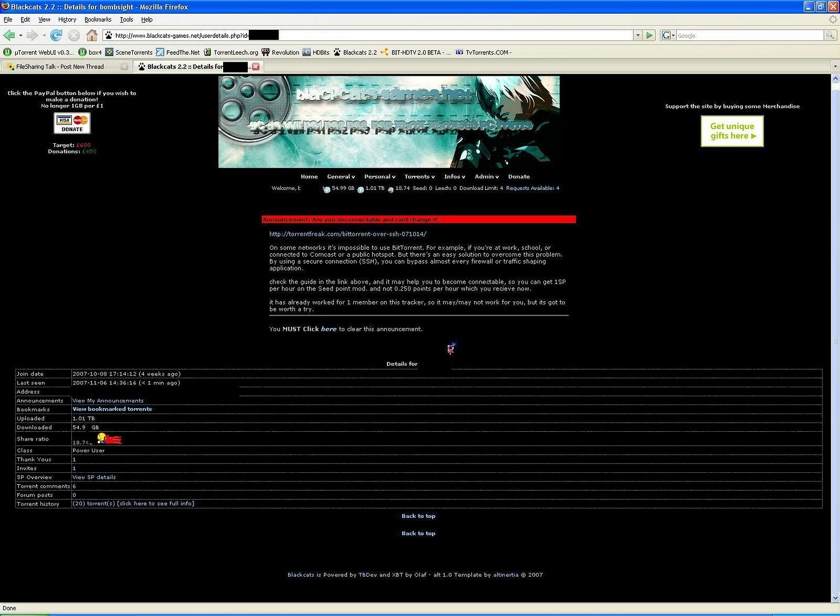Focus the Google search box
The image size is (840, 616).
point(750,35)
